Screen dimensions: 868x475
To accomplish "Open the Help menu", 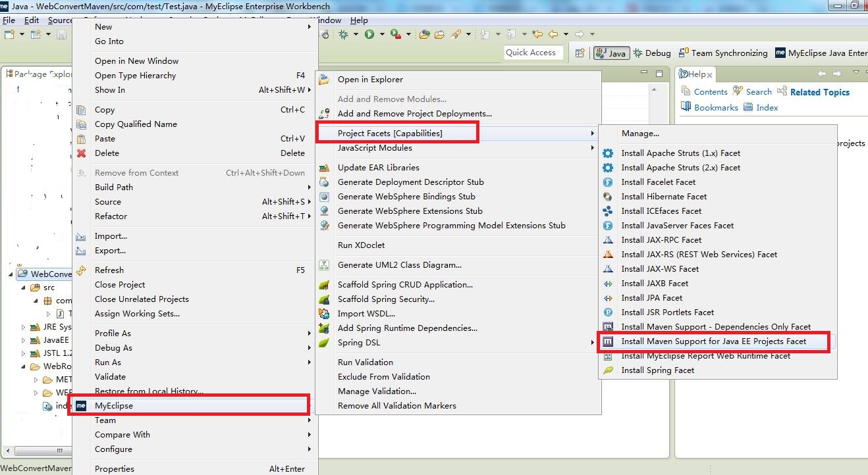I will 359,20.
